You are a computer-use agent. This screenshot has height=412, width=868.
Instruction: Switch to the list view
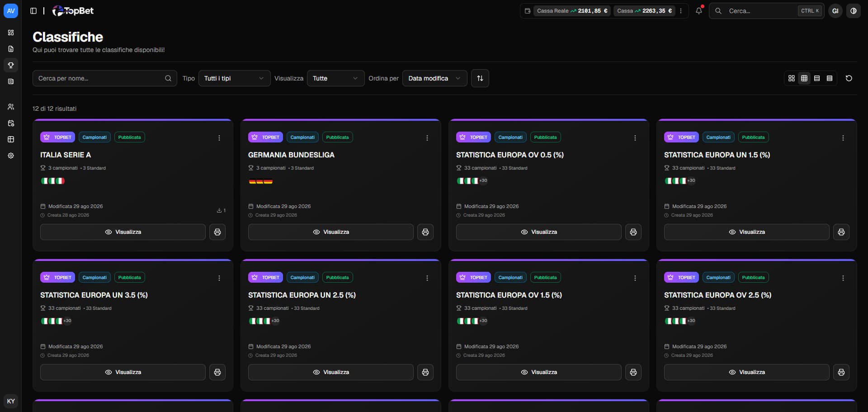(817, 78)
